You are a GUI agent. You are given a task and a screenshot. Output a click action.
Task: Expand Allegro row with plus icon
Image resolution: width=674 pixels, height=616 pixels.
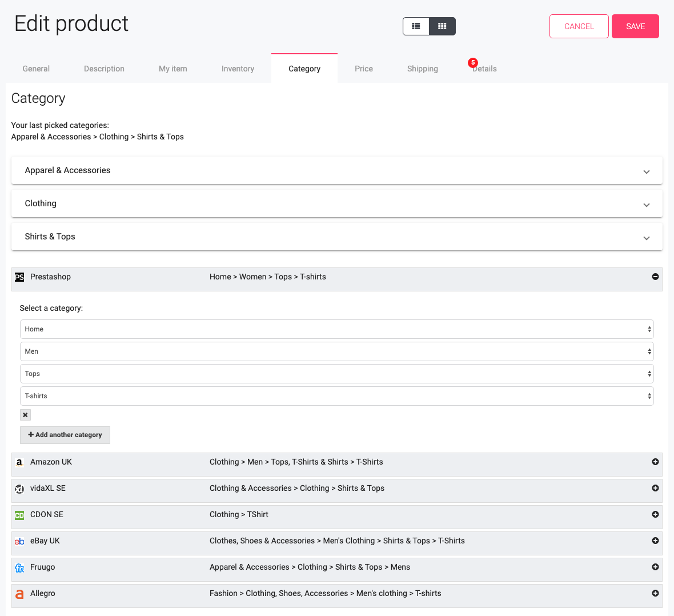[x=655, y=593]
